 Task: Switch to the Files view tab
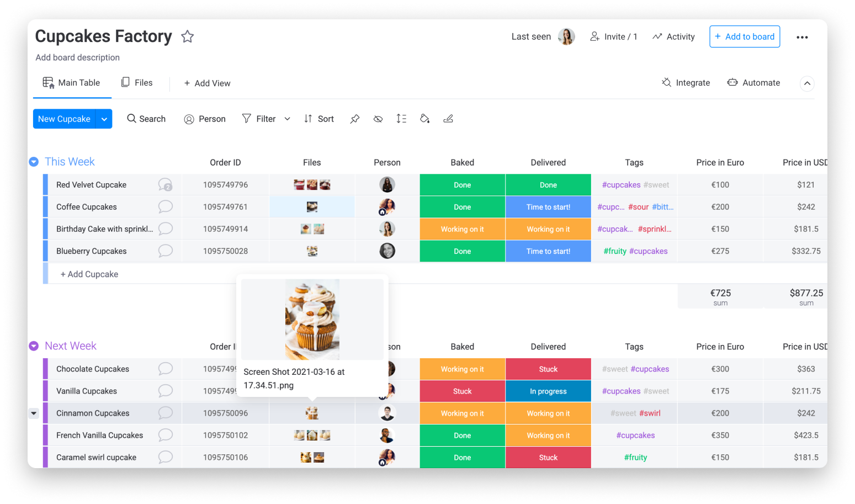pos(137,82)
